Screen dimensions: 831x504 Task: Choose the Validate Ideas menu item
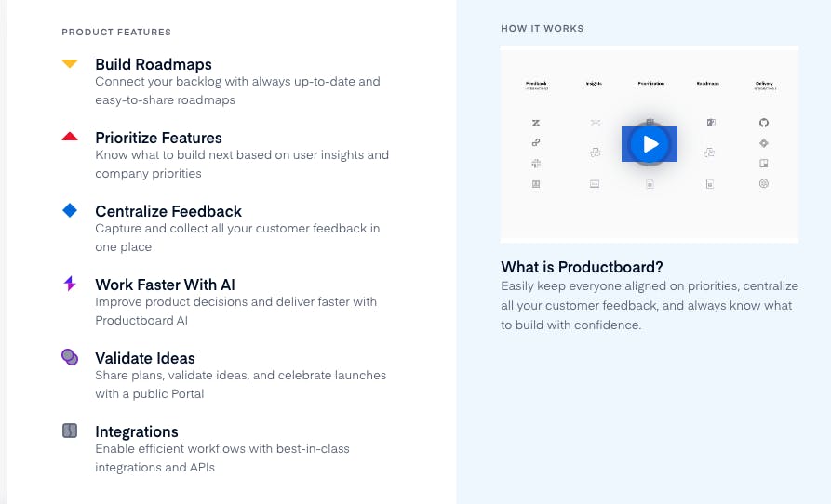pyautogui.click(x=145, y=358)
